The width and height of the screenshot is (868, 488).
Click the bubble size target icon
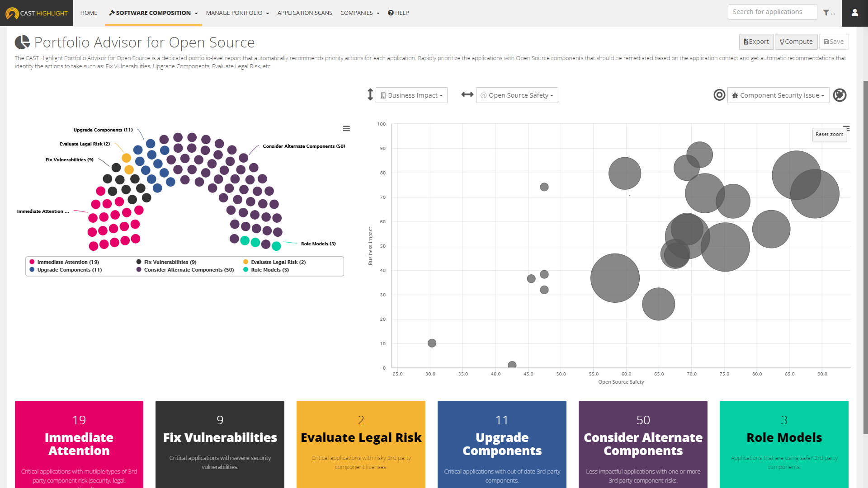click(719, 95)
